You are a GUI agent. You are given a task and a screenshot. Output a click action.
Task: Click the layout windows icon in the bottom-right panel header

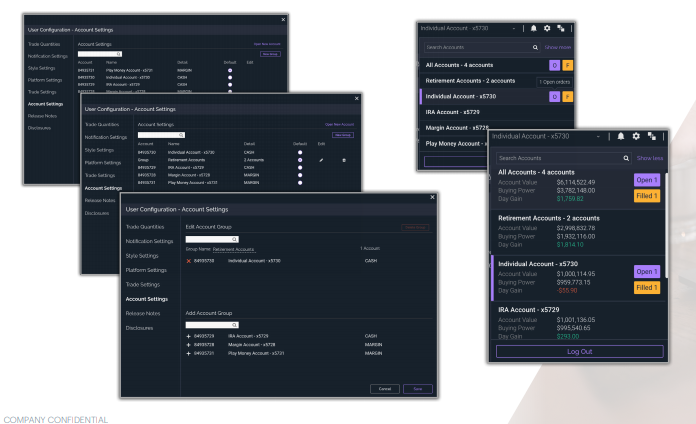pos(651,136)
